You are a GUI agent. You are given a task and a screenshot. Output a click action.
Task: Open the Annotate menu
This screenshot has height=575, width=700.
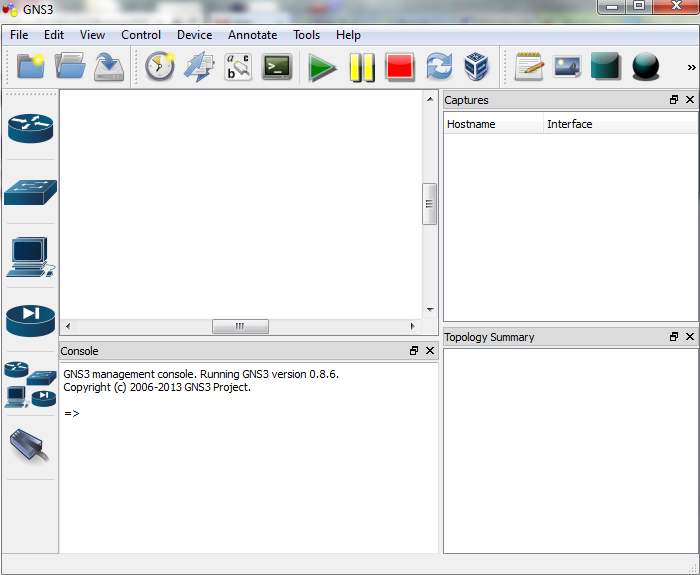[253, 35]
